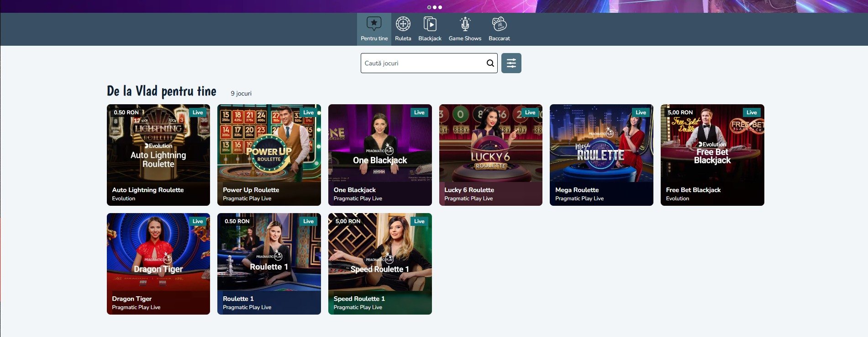Select the Pentru tine star icon
Viewport: 868px width, 337px height.
(x=374, y=24)
